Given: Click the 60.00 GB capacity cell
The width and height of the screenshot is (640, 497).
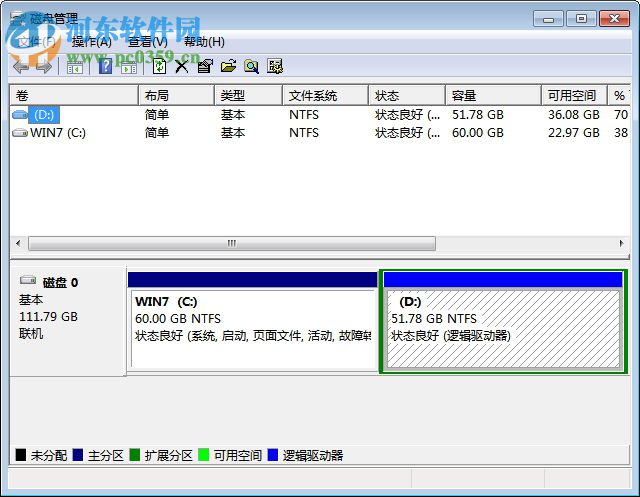Looking at the screenshot, I should coord(478,133).
